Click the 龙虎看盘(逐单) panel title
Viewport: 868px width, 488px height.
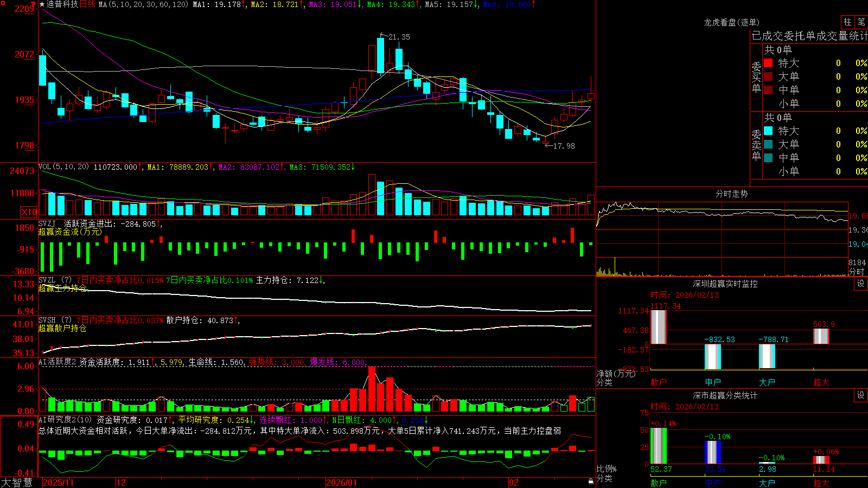(x=731, y=22)
